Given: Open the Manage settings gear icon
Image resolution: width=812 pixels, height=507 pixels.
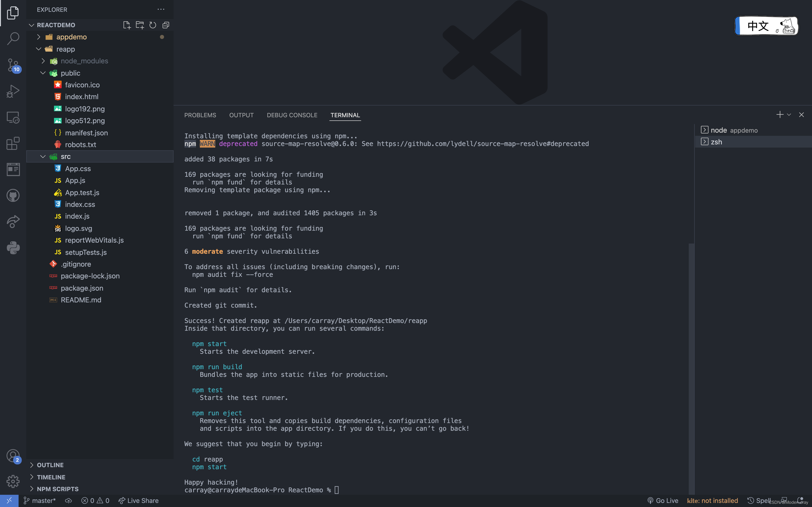Looking at the screenshot, I should coord(13,481).
